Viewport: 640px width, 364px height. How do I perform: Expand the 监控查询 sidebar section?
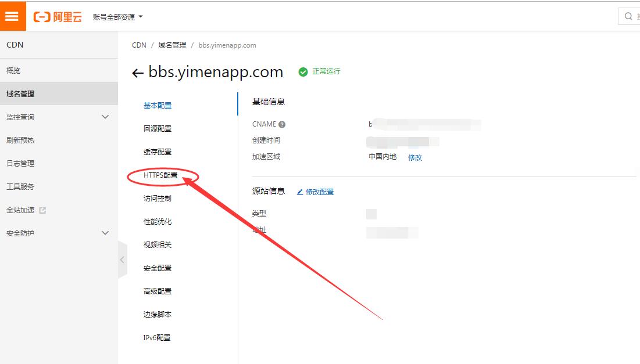click(105, 117)
